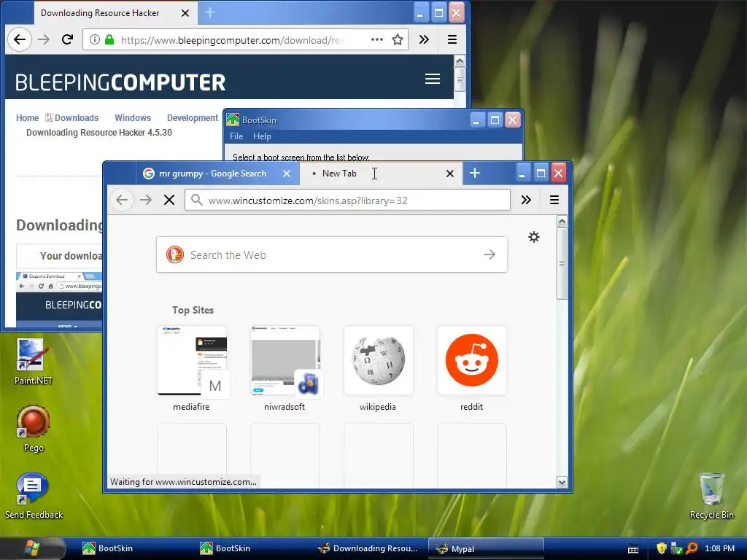Viewport: 747px width, 560px height.
Task: Expand the overflow chevron in bleepingcomputer browser toolbar
Action: tap(424, 39)
